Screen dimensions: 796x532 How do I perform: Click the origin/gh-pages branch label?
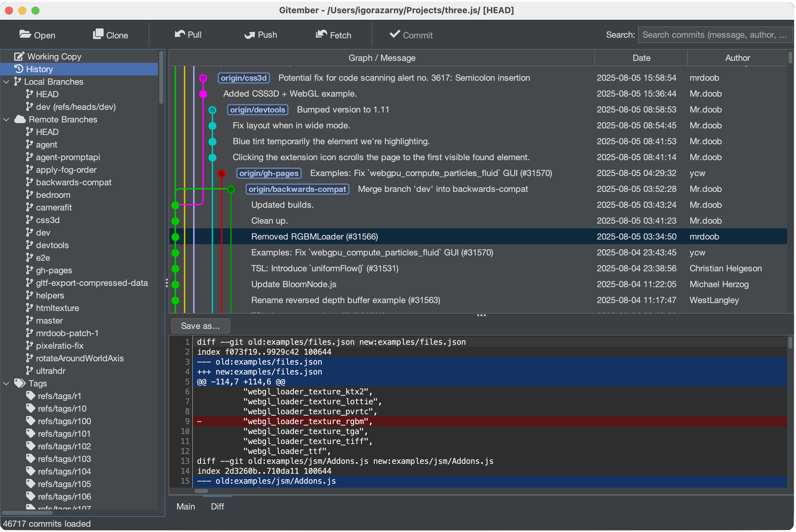pos(268,173)
